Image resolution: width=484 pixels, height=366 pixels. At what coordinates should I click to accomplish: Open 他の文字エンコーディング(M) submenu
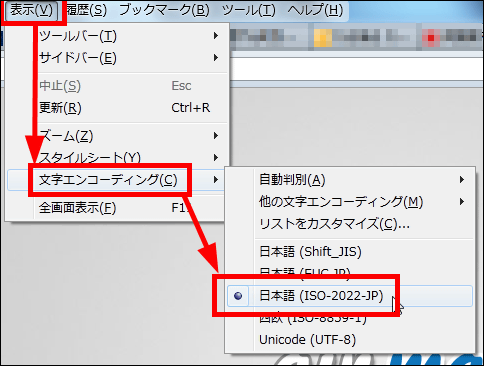click(x=349, y=202)
